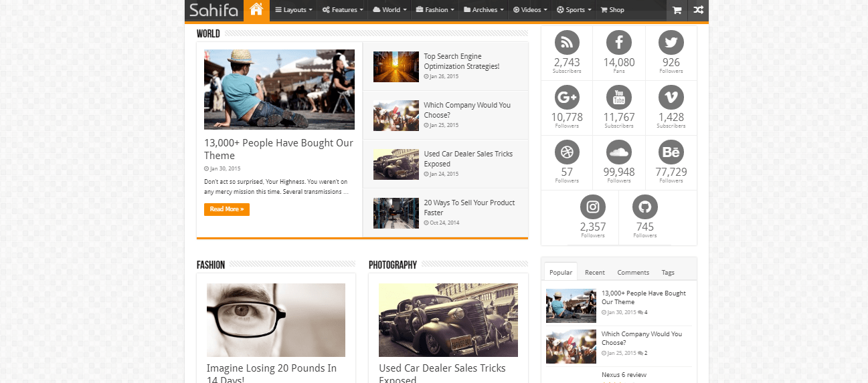Open 'Which Company Would You Choose?' in World section
Image resolution: width=868 pixels, height=383 pixels.
tap(467, 110)
